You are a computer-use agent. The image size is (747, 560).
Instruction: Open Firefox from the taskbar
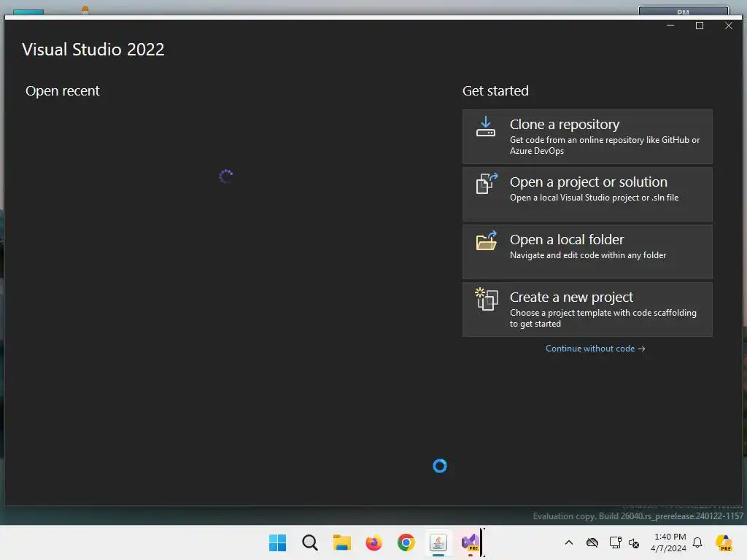374,542
